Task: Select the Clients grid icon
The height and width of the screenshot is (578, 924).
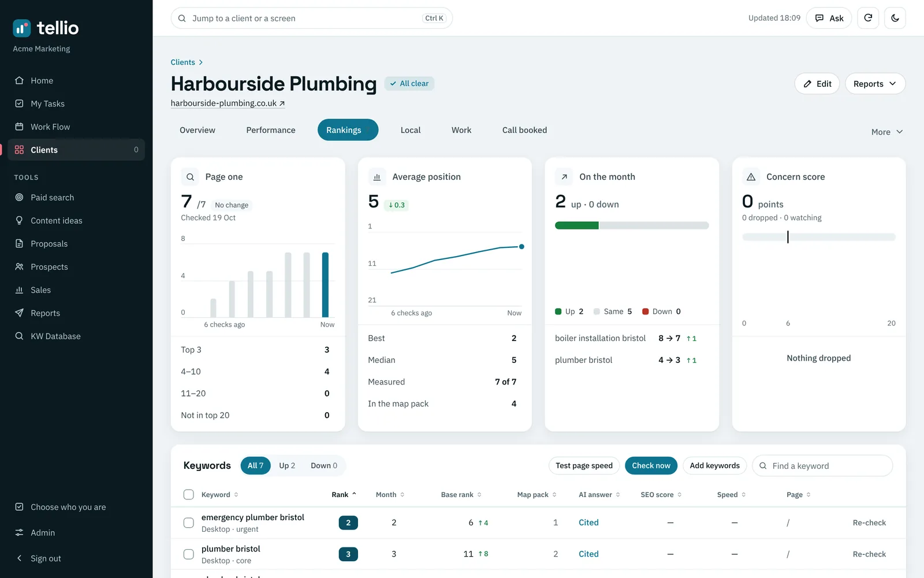Action: 19,150
